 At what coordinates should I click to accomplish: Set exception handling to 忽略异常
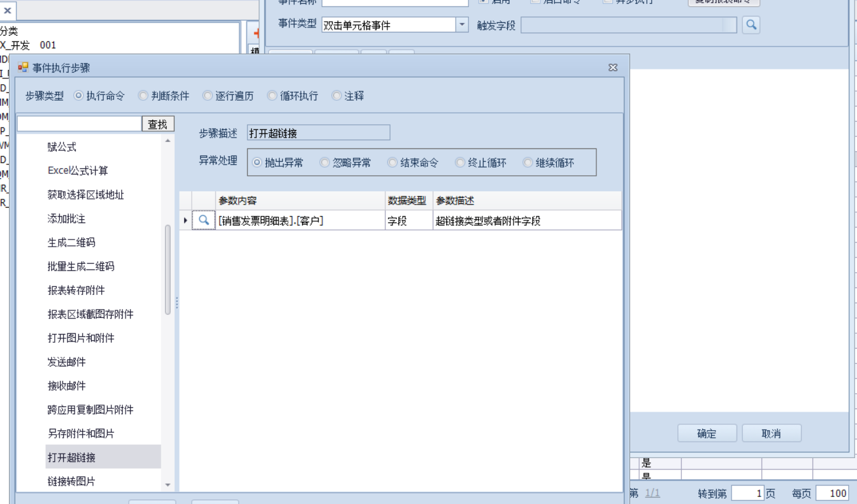[x=326, y=163]
